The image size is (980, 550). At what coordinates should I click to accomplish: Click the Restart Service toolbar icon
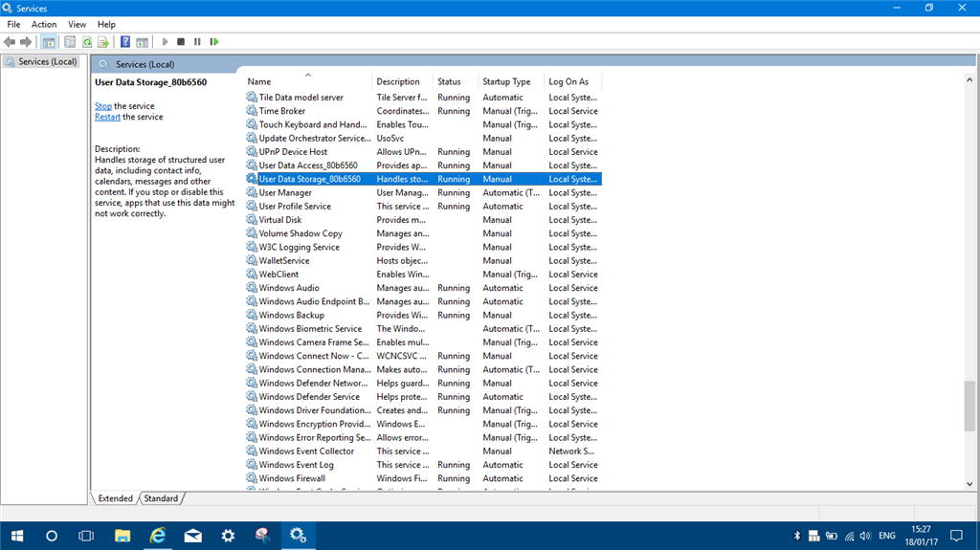214,42
